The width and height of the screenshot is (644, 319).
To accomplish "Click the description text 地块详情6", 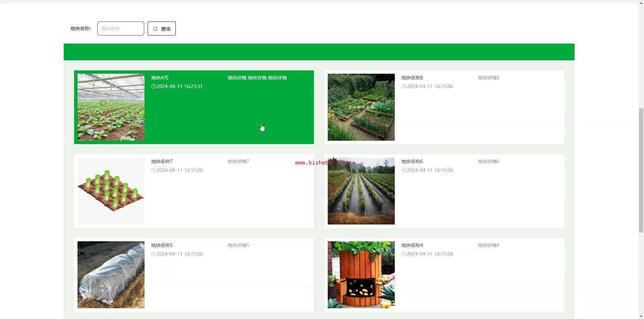I will point(489,162).
